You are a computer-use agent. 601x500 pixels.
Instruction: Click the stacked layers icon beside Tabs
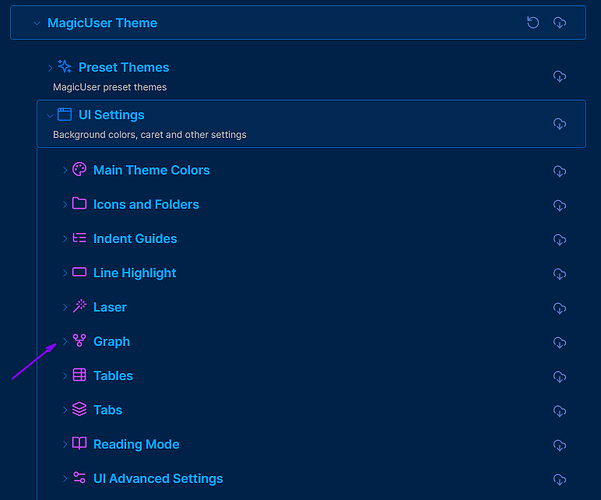79,409
